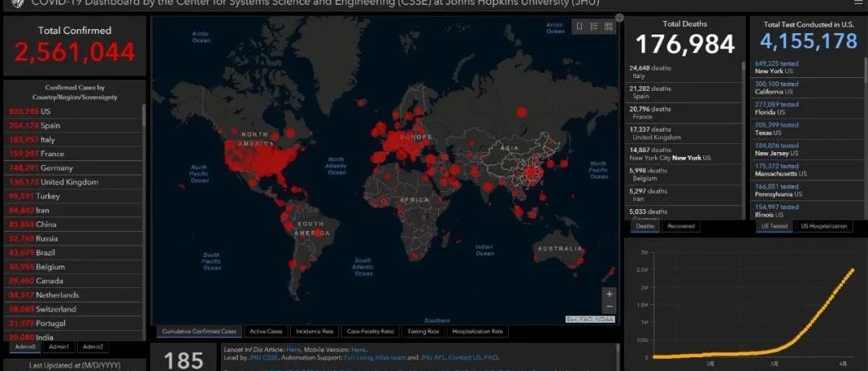Click the '277,059 tested Florida' row

(805, 109)
